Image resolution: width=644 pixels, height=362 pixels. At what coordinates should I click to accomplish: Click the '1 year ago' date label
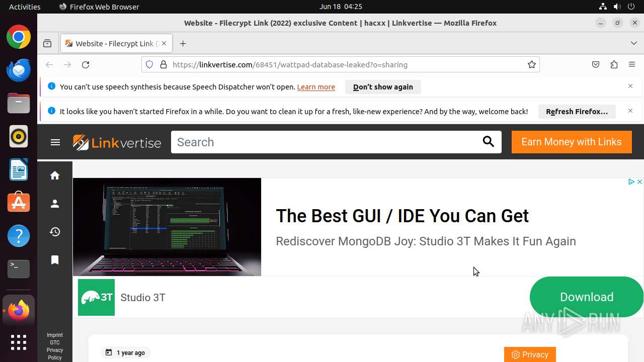coord(126,353)
